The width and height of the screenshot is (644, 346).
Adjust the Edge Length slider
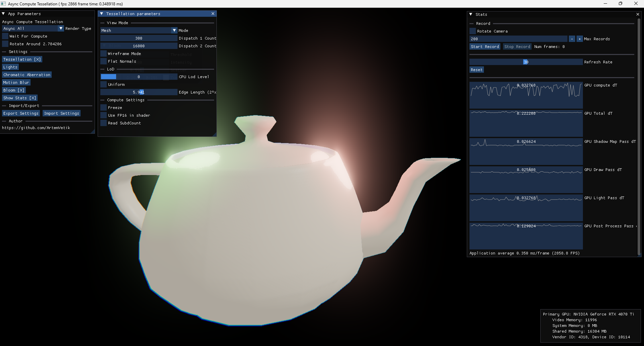[x=139, y=92]
